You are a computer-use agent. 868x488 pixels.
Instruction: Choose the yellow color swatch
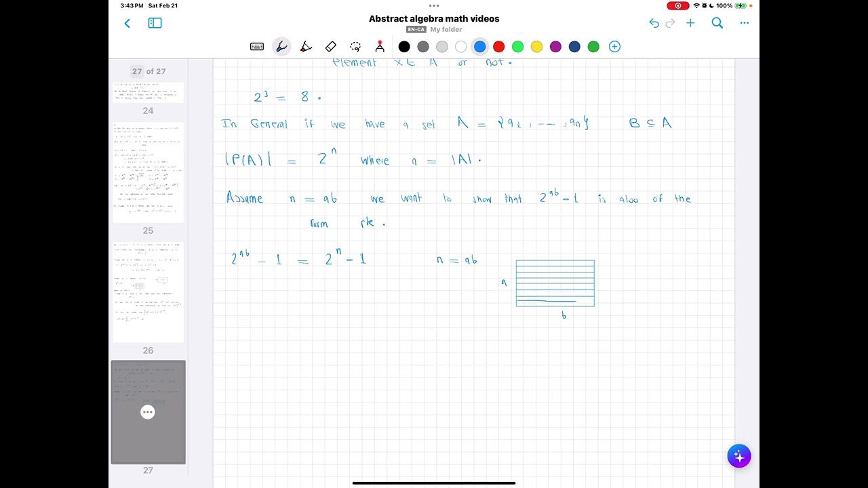coord(537,47)
